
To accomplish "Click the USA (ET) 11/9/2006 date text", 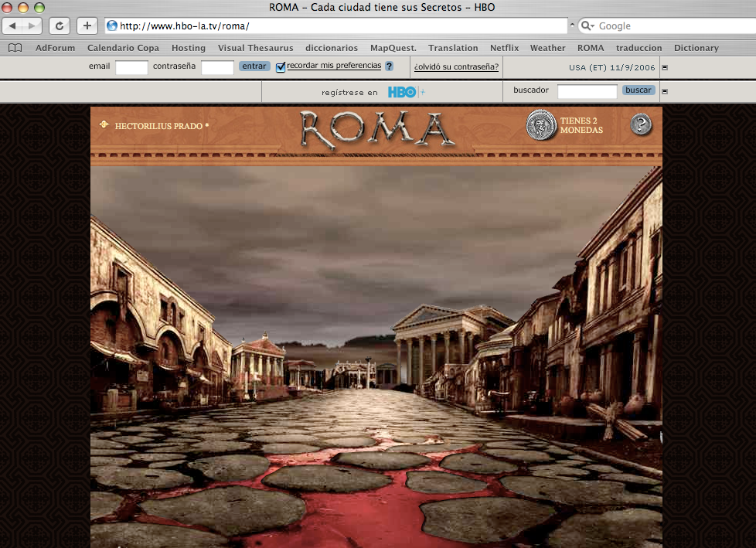I will point(612,67).
